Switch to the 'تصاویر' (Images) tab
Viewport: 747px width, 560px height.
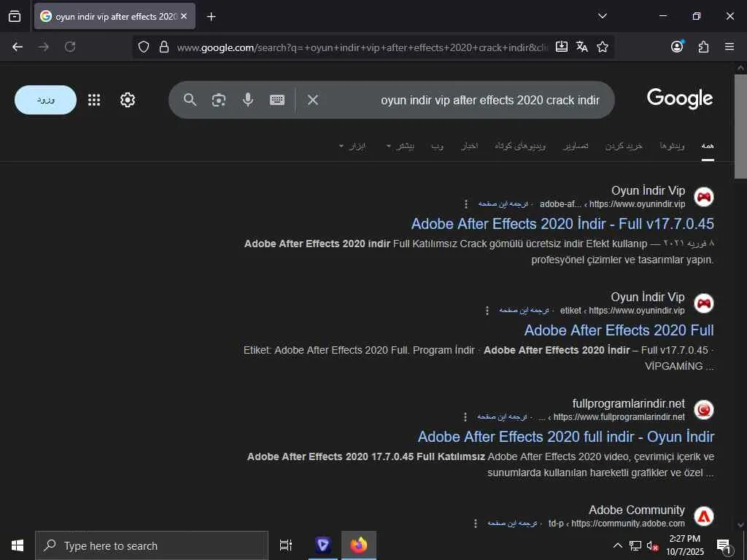(x=576, y=146)
